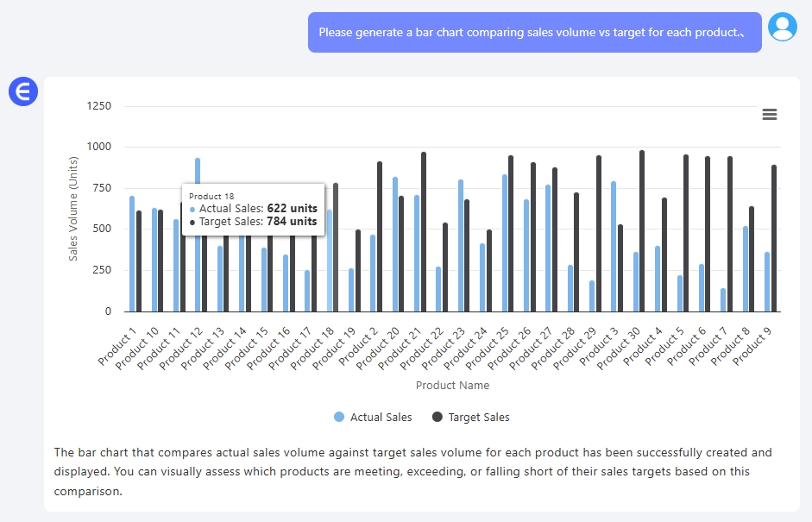The width and height of the screenshot is (812, 522).
Task: Click the Product 18 tooltip box
Action: click(x=253, y=209)
